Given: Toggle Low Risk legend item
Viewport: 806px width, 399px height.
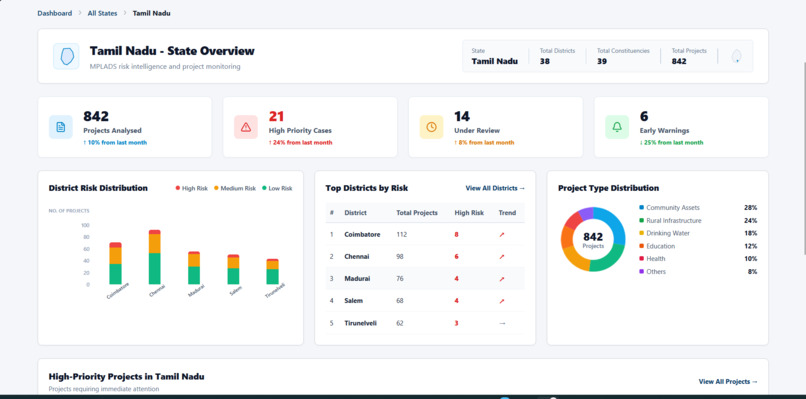Looking at the screenshot, I should (277, 189).
